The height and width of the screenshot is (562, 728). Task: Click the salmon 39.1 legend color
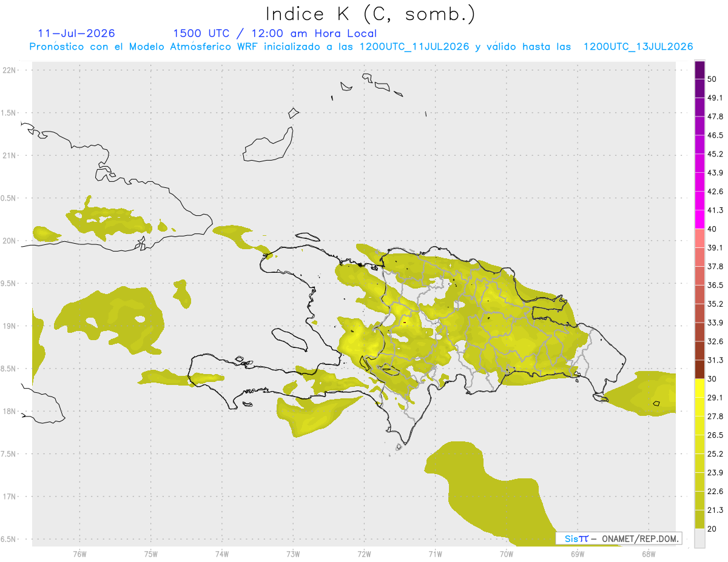[x=699, y=238]
